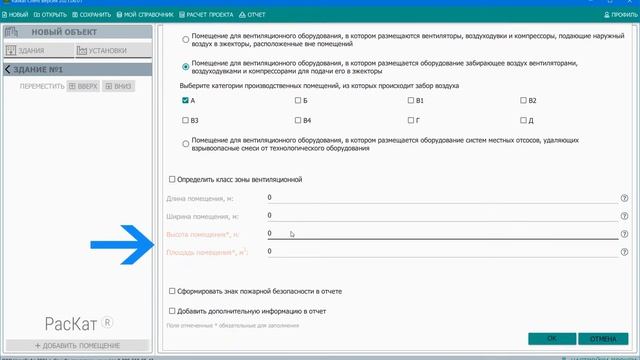Click the Площадь помещения input field
640x360 pixels.
coord(442,251)
